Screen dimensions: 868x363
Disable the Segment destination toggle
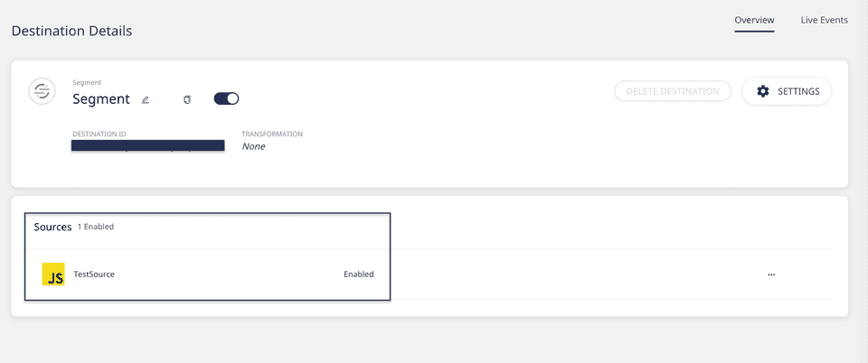(226, 98)
